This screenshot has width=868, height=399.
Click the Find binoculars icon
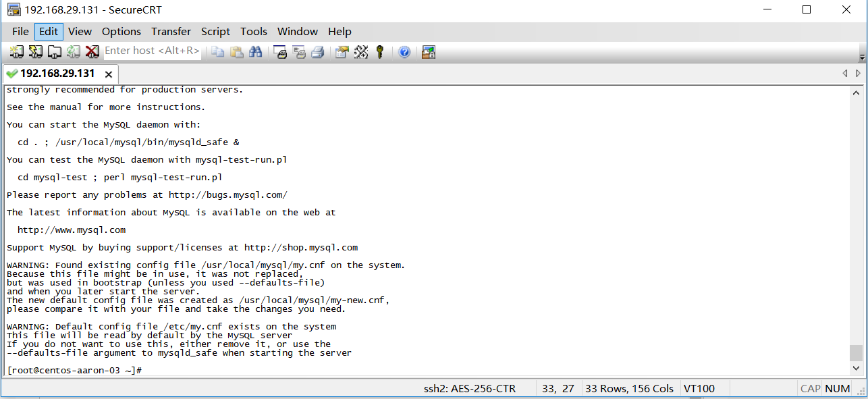tap(255, 51)
